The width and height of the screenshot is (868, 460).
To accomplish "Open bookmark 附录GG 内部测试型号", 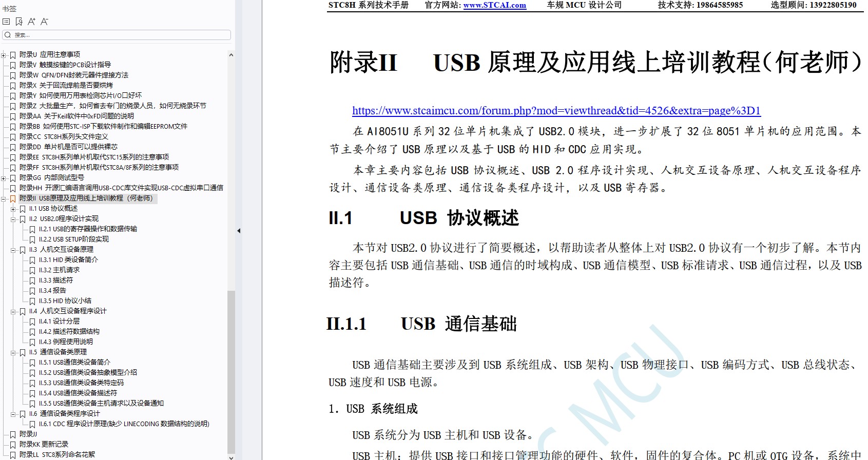I will (52, 177).
